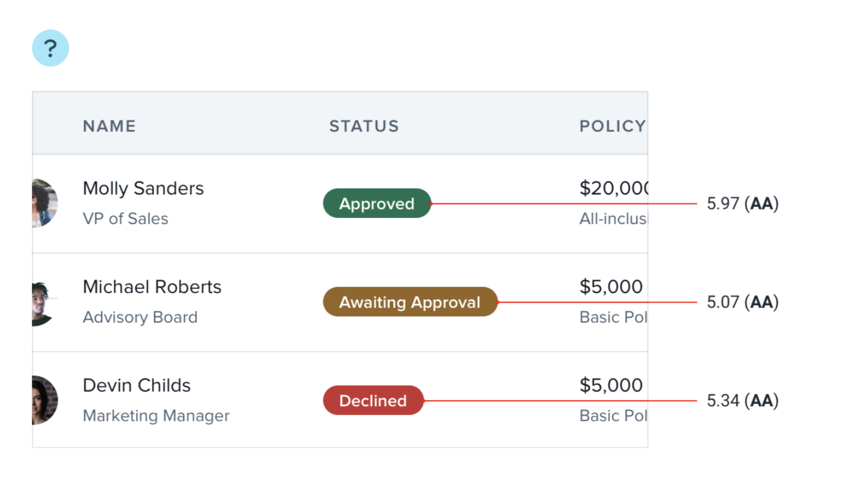Open Michael Roberts' name link
The image size is (868, 496).
click(152, 287)
